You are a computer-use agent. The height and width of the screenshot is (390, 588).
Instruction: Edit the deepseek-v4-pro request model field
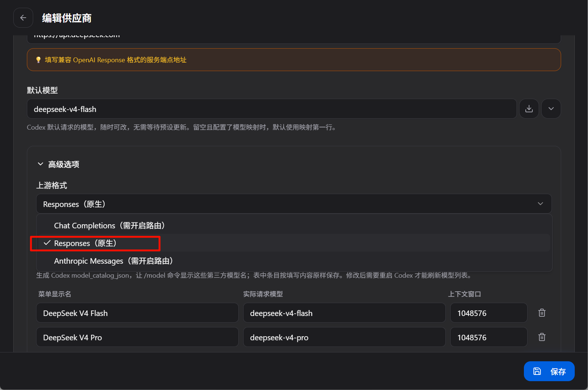344,337
